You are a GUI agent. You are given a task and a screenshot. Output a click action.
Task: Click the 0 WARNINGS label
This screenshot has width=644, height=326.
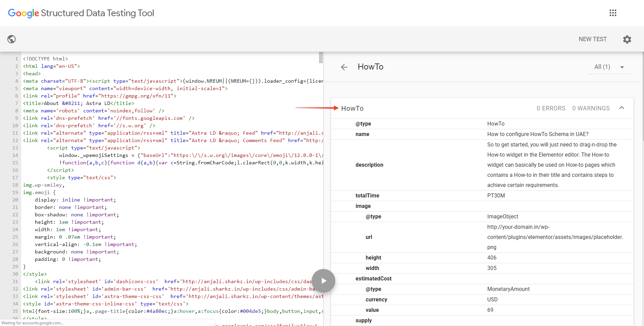point(591,108)
